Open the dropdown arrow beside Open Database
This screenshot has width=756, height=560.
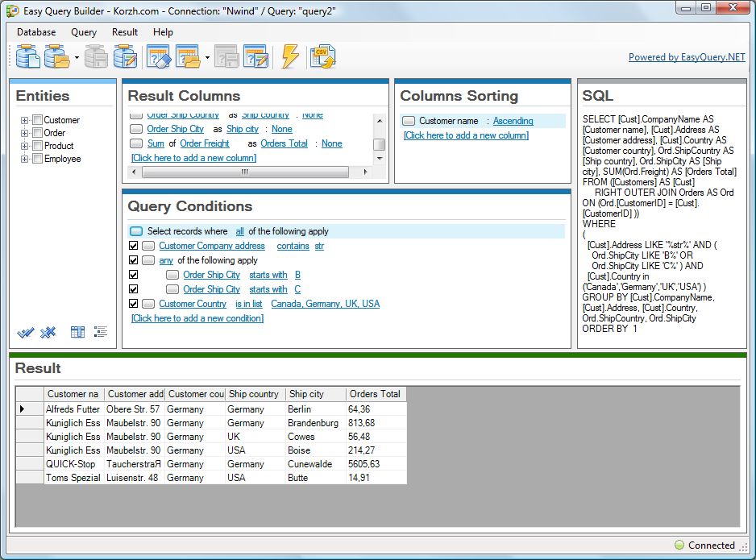pos(77,58)
